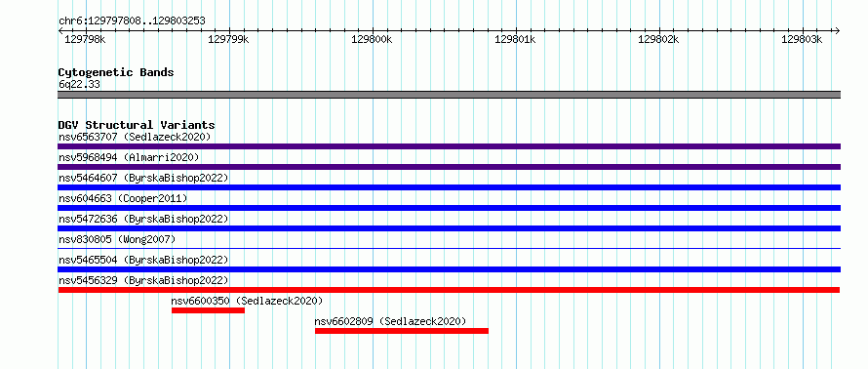Click the 129800k ruler tick label
The image size is (868, 369).
372,39
